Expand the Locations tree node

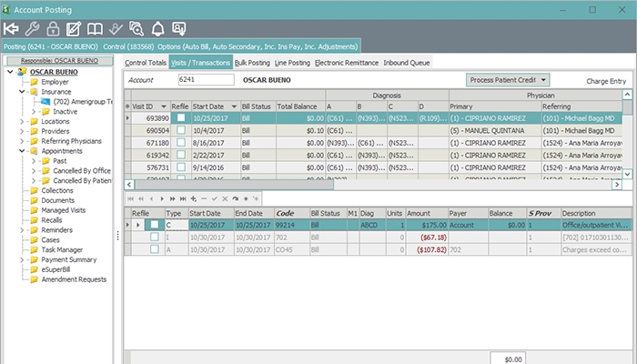coord(23,121)
